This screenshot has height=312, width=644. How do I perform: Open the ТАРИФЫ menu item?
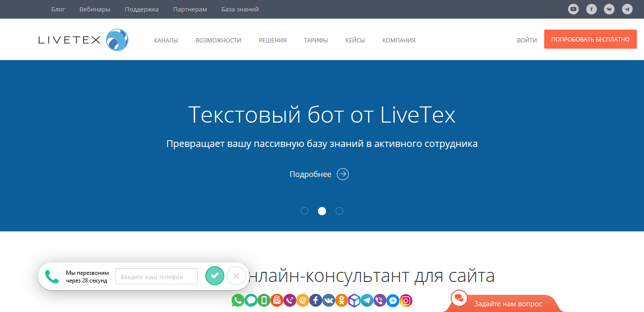[316, 41]
